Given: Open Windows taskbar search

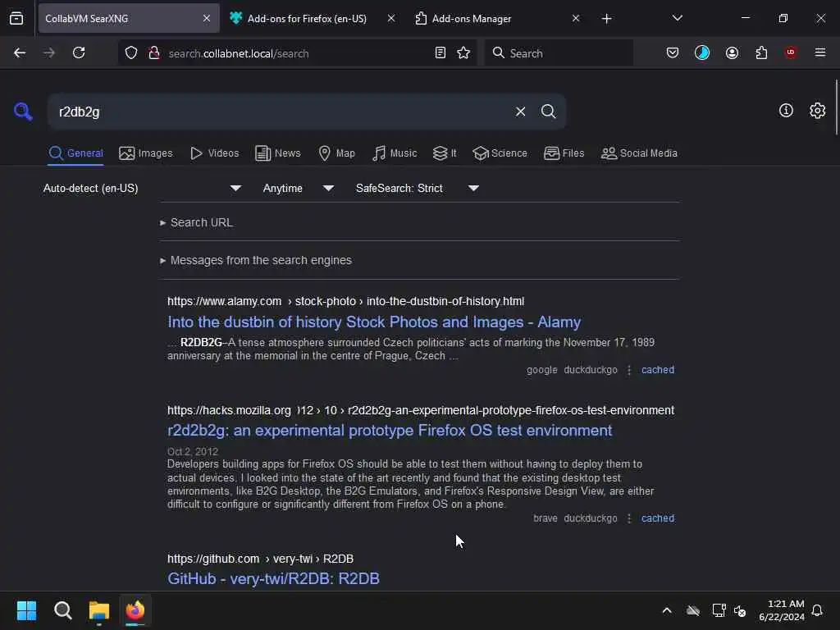Looking at the screenshot, I should (x=62, y=610).
